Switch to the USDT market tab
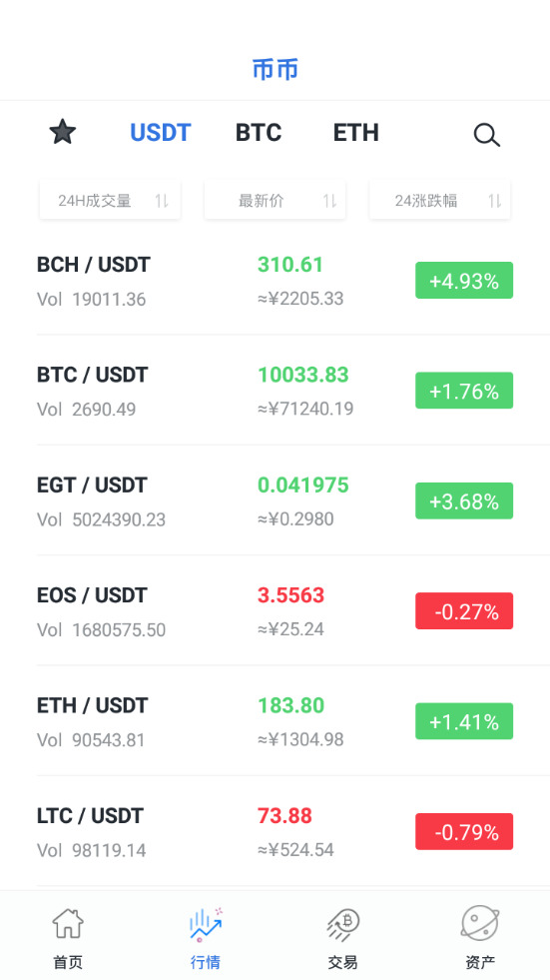 click(x=161, y=133)
